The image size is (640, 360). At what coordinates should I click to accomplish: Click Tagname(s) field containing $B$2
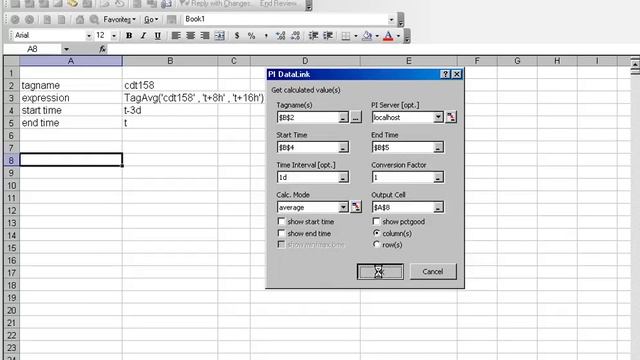pos(308,118)
